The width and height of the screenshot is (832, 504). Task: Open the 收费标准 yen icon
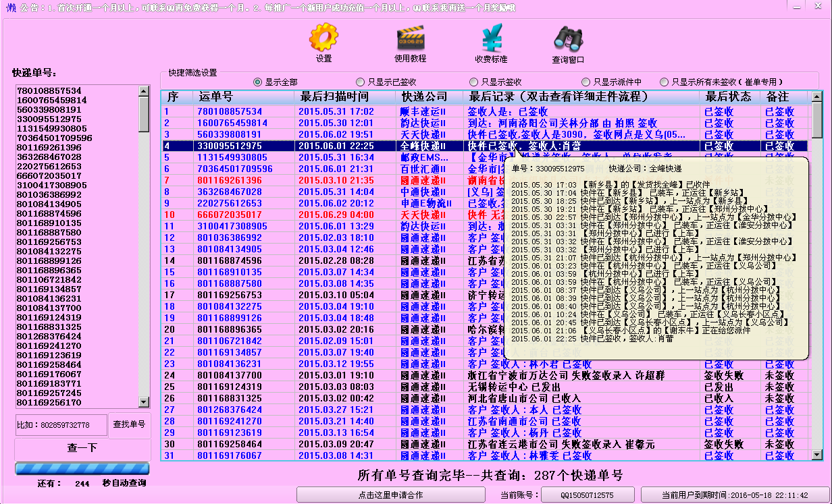[492, 38]
